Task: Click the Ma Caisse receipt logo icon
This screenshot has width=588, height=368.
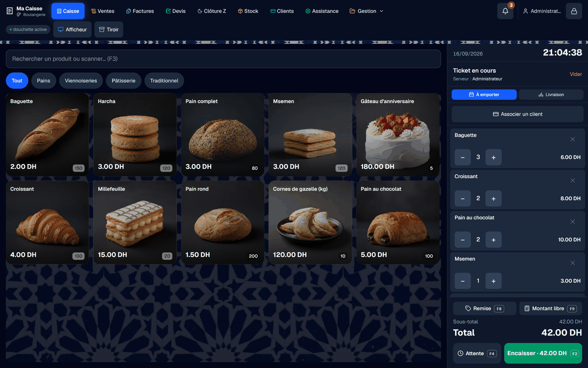Action: (x=10, y=11)
